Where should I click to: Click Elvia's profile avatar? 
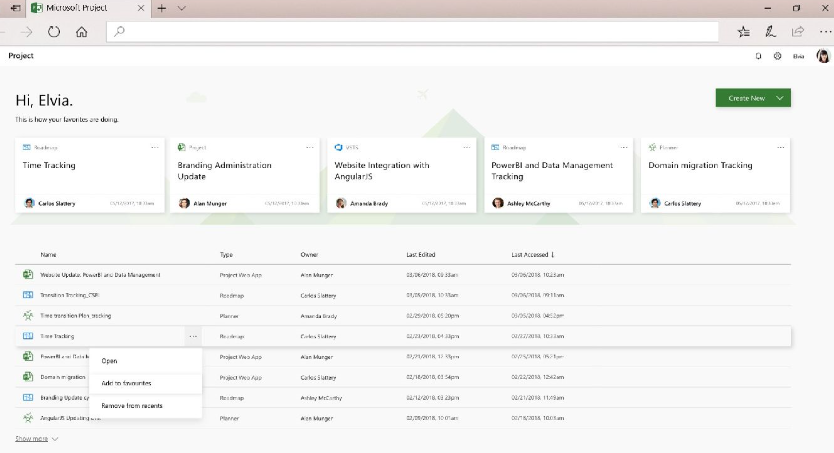(x=823, y=56)
